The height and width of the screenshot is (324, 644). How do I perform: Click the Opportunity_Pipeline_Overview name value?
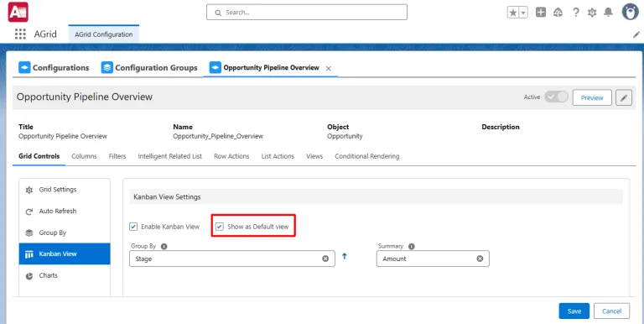click(x=218, y=136)
